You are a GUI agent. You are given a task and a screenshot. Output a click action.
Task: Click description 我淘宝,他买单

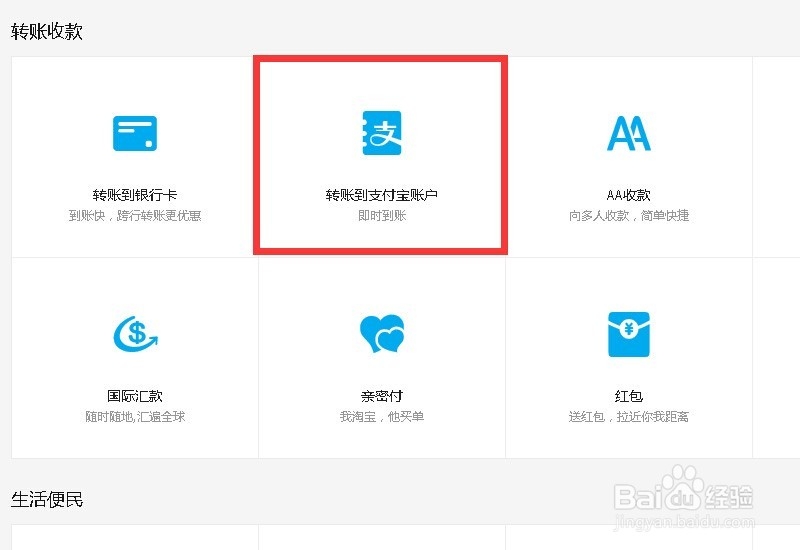pyautogui.click(x=382, y=417)
